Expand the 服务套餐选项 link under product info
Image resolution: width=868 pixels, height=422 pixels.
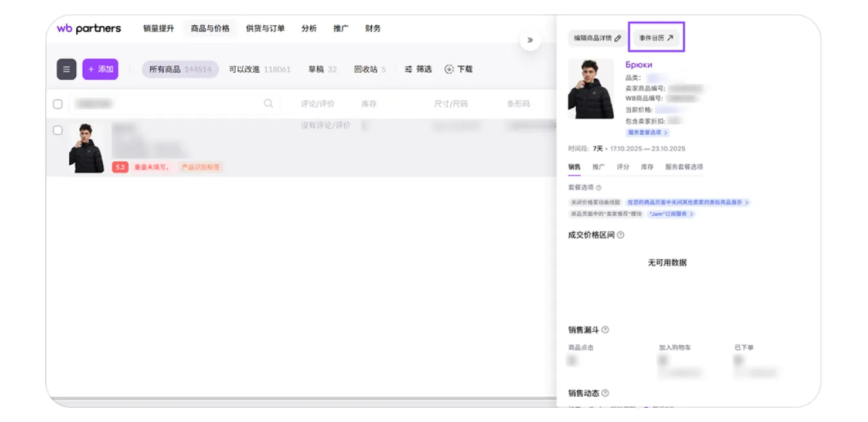coord(647,132)
